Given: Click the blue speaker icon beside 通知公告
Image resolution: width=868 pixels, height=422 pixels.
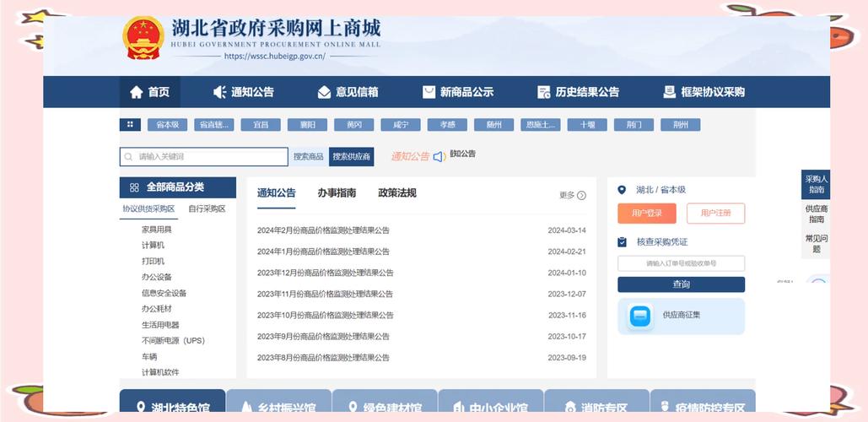Looking at the screenshot, I should pyautogui.click(x=439, y=156).
